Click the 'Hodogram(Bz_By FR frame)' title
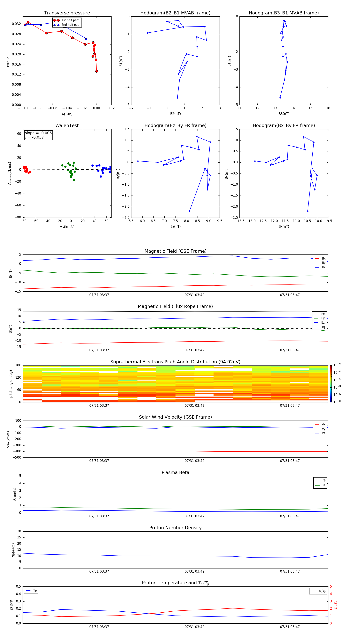 pos(175,125)
